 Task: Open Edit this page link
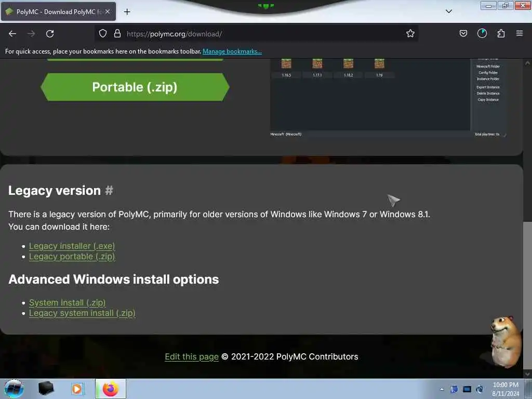(x=192, y=357)
